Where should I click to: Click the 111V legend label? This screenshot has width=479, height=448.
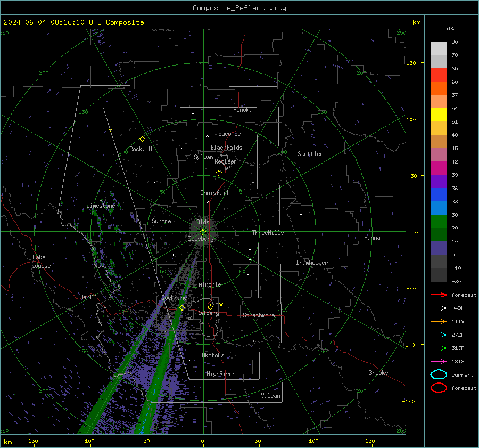click(458, 321)
